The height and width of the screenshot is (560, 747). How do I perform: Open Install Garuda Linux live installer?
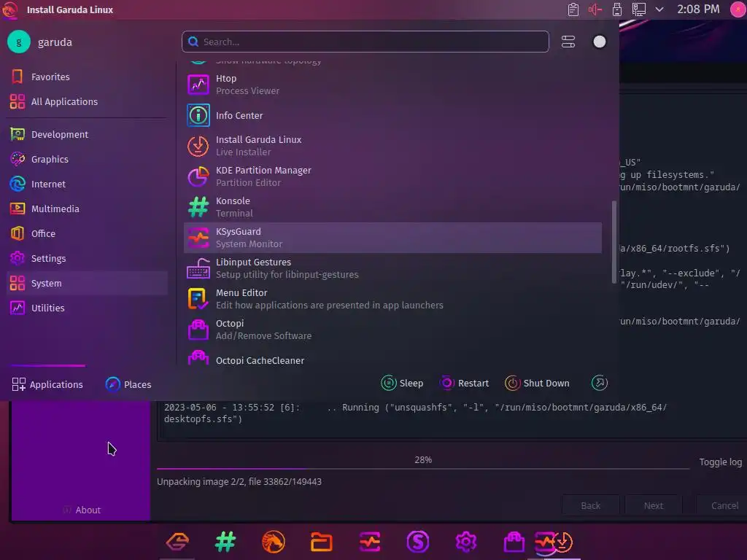coord(392,146)
